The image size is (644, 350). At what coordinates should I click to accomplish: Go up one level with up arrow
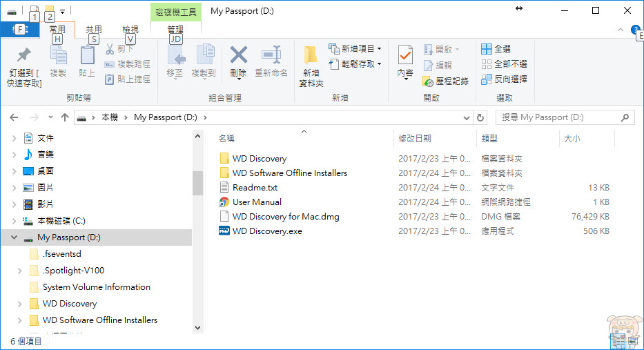65,117
